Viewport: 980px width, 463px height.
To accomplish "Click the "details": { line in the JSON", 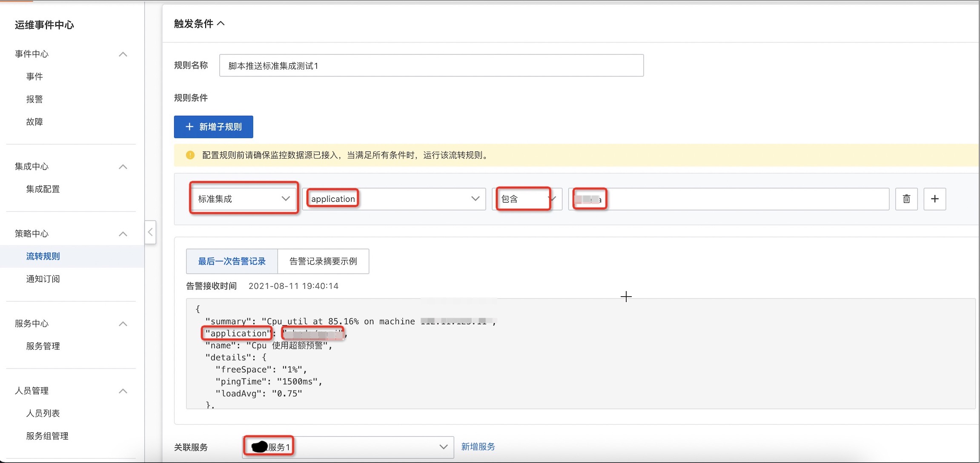I will coord(236,357).
